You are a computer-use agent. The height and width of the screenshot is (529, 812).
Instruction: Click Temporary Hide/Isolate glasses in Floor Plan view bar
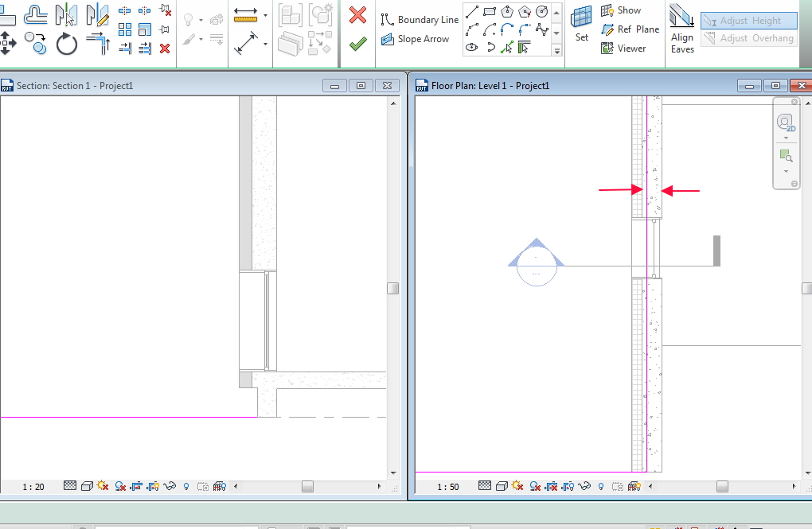[584, 486]
